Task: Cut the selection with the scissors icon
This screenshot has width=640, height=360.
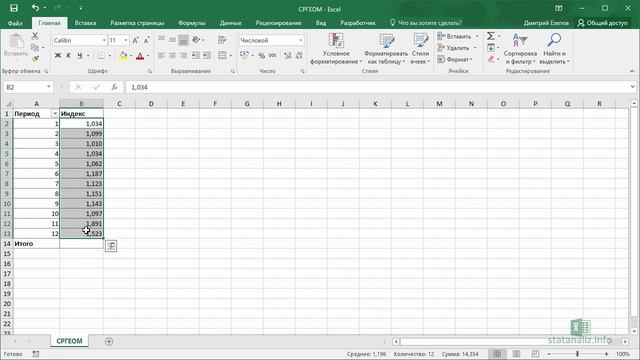Action: [x=35, y=36]
